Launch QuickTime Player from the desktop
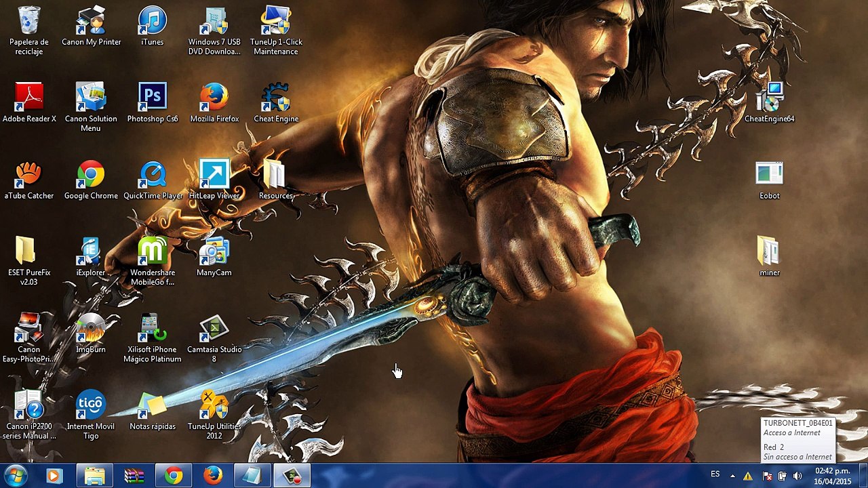The width and height of the screenshot is (868, 488). 153,180
